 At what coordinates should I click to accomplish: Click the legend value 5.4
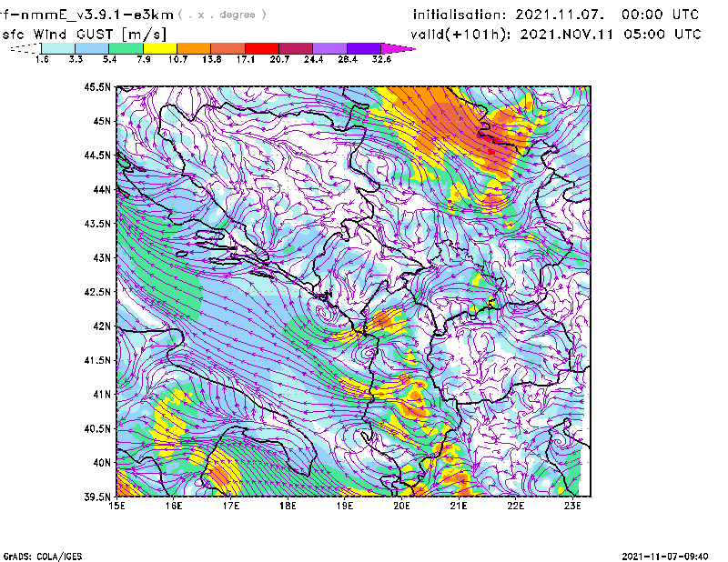click(109, 59)
